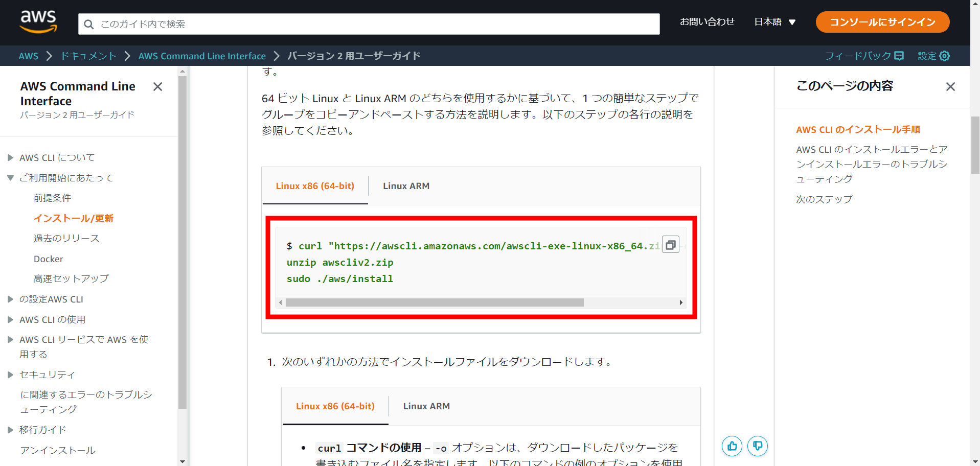This screenshot has height=466, width=980.
Task: Open the 過去のリリース sidebar page
Action: [x=66, y=238]
